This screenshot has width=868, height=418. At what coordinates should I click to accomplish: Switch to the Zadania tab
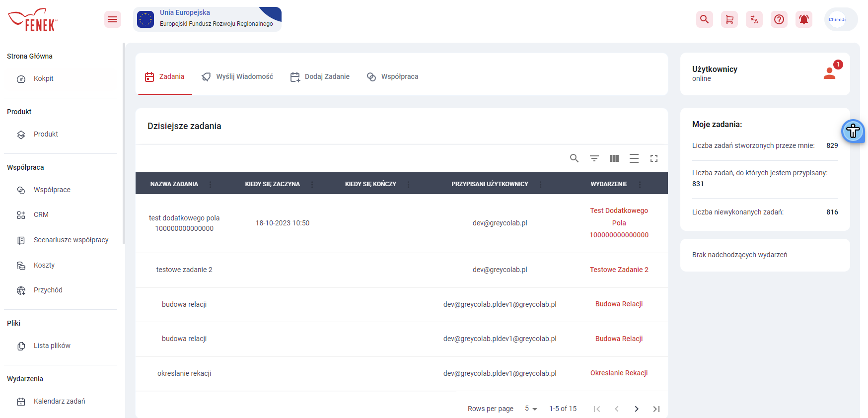coord(164,76)
